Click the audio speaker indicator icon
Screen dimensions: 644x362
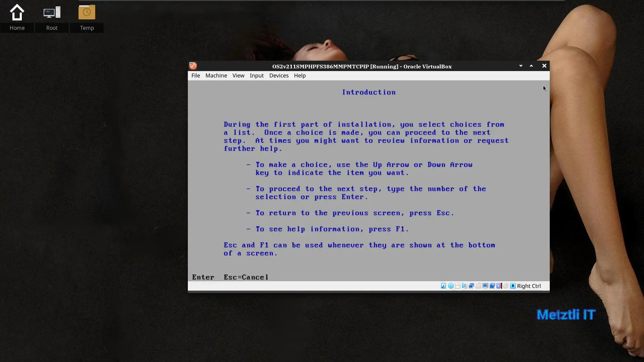[x=465, y=286]
